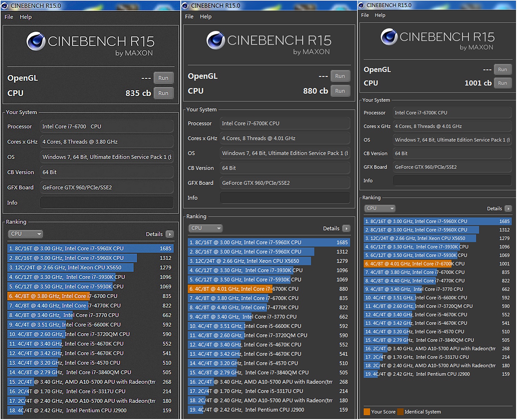Open the Help menu in the 880 cb window
This screenshot has height=420, width=517.
coord(205,17)
